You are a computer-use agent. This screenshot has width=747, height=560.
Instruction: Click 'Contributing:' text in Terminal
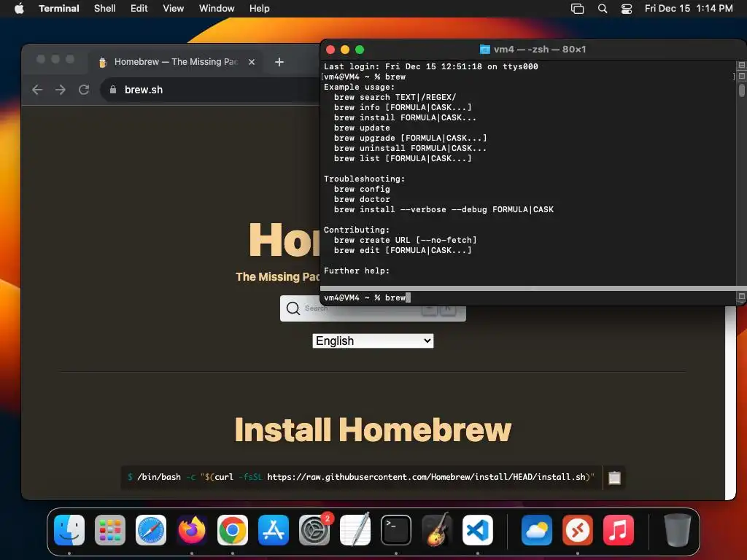(356, 230)
